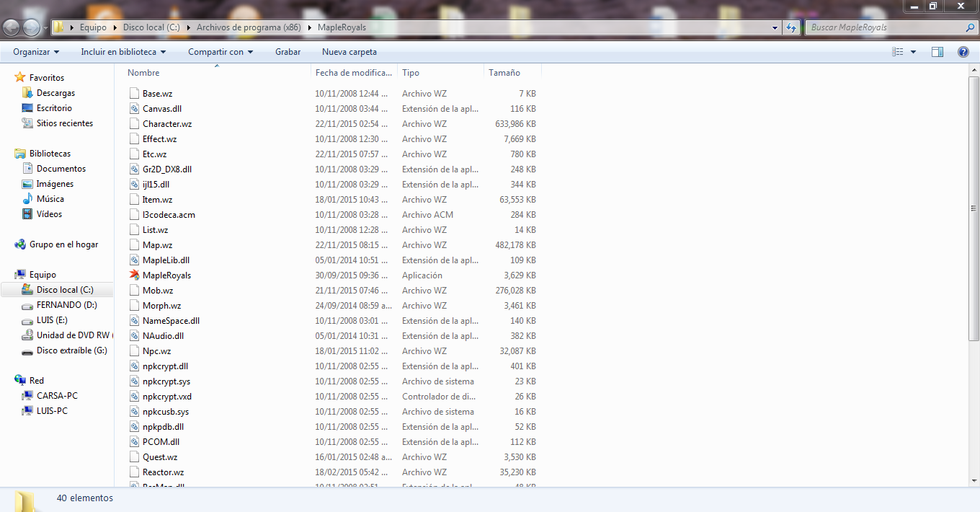Screen dimensions: 980x512
Task: Select the Character.wz file icon
Action: [x=134, y=124]
